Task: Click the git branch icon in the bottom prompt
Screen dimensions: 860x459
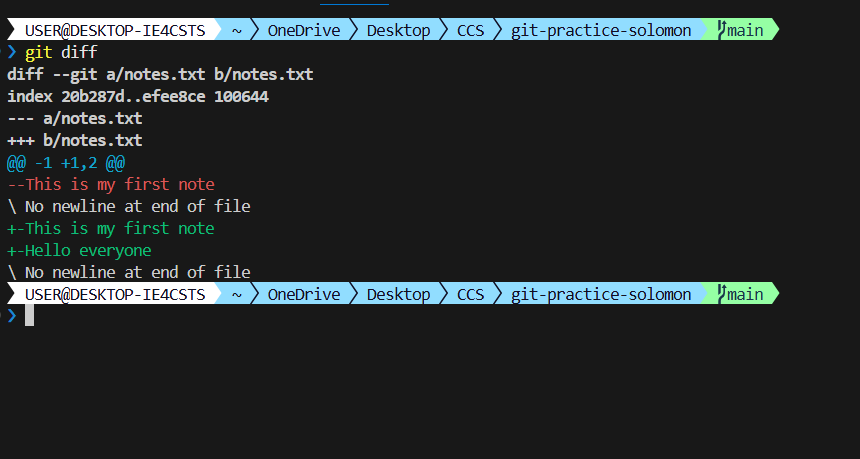Action: [720, 294]
